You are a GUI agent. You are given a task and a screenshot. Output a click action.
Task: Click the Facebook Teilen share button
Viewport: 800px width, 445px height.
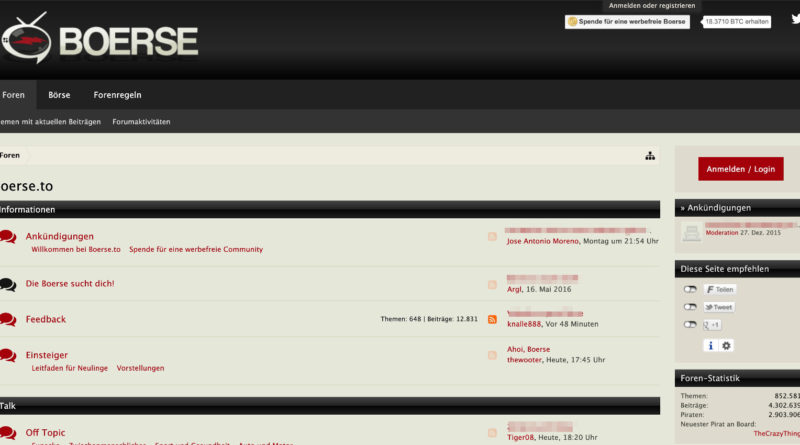720,289
